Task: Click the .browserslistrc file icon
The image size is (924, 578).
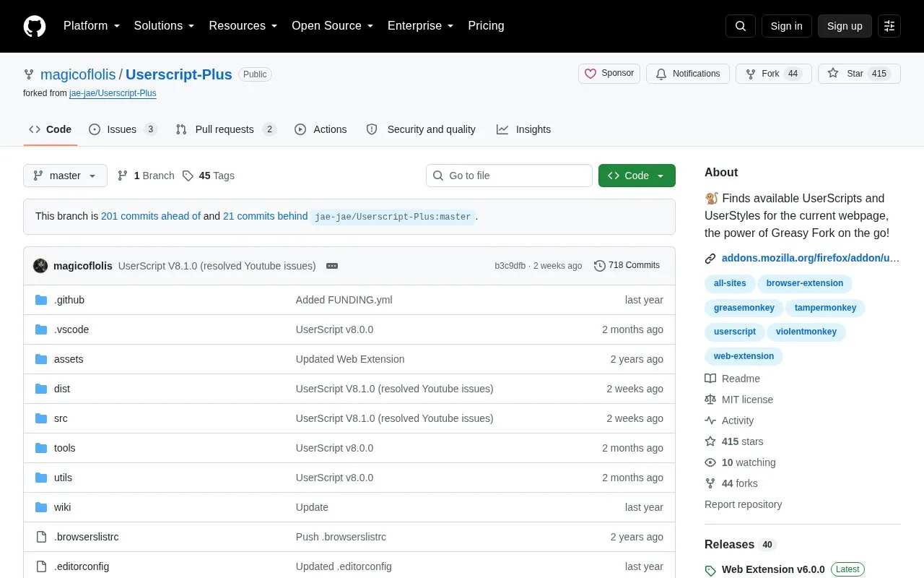Action: 41,537
